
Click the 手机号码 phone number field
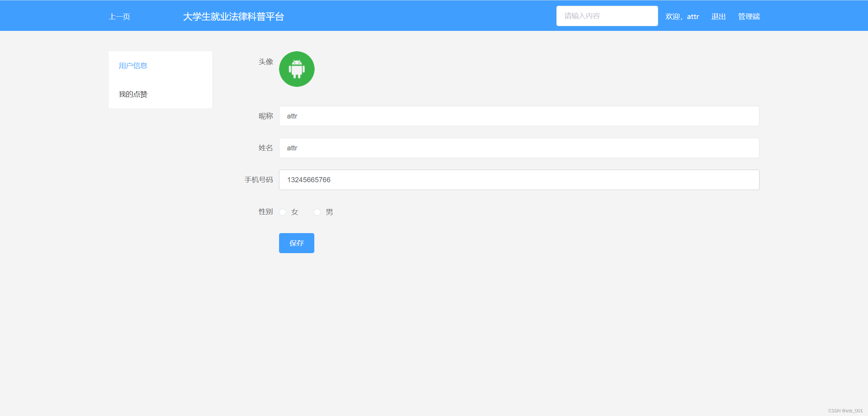pyautogui.click(x=519, y=180)
